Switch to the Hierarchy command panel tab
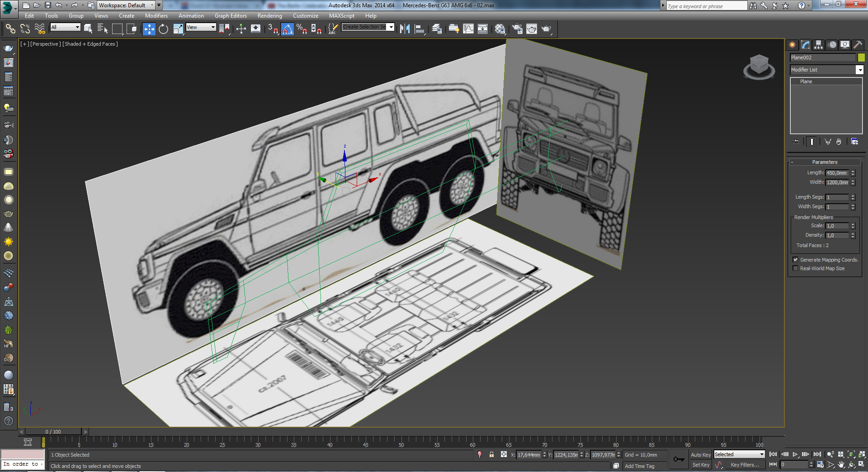This screenshot has height=472, width=868. [818, 45]
